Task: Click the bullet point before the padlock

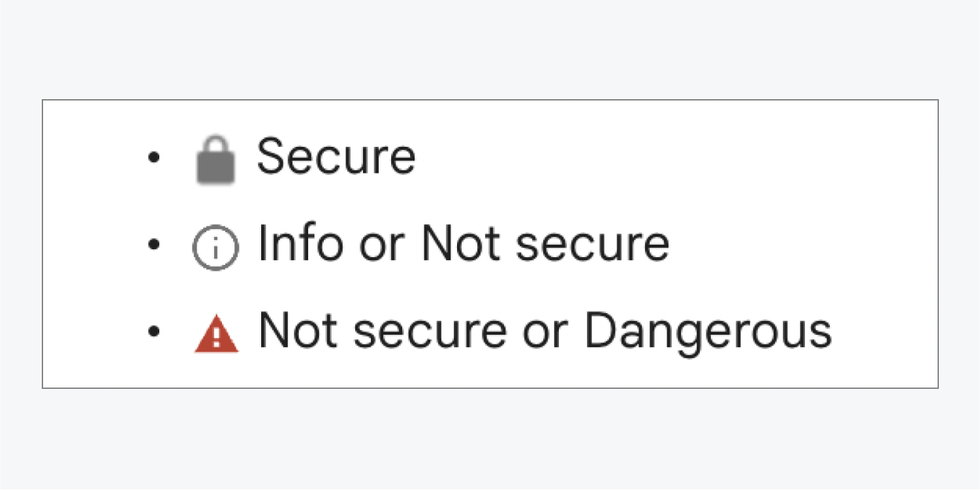Action: point(154,157)
